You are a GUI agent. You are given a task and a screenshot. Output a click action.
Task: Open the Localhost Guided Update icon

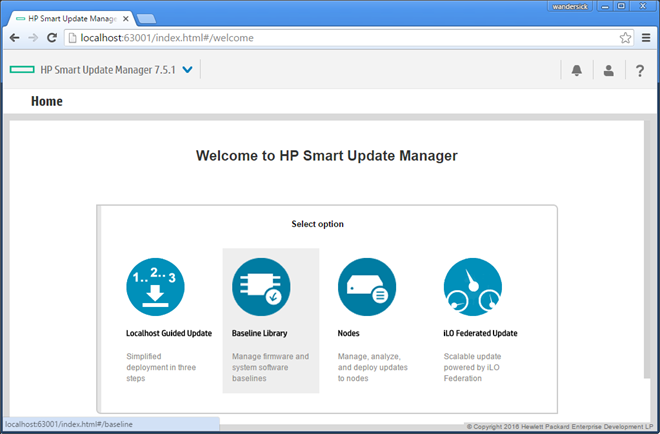pyautogui.click(x=155, y=287)
